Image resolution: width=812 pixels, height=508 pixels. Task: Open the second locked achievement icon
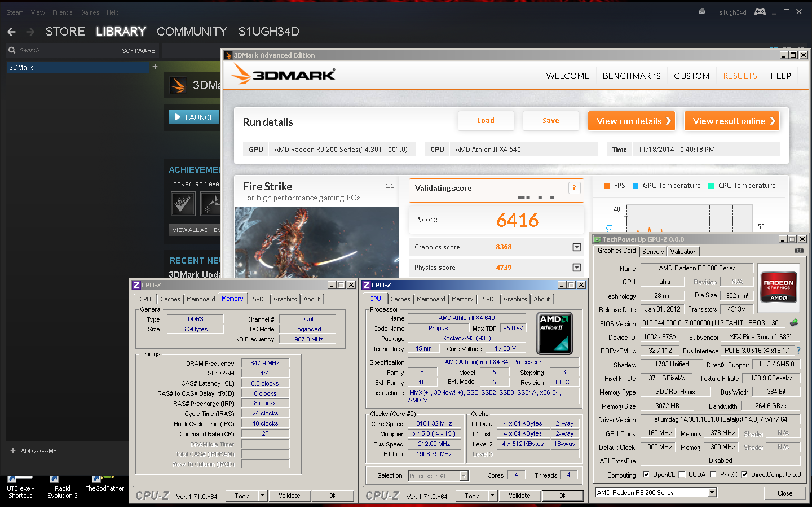[x=211, y=204]
